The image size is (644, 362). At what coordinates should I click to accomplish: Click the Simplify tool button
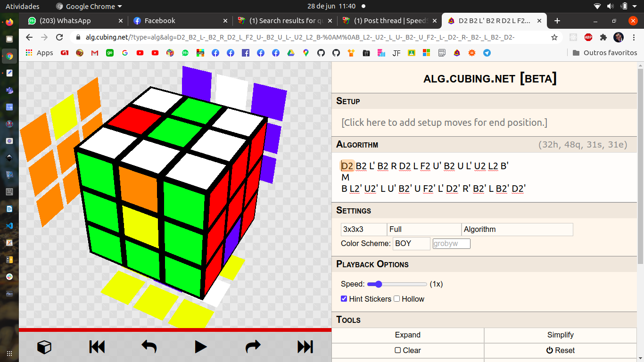[561, 335]
